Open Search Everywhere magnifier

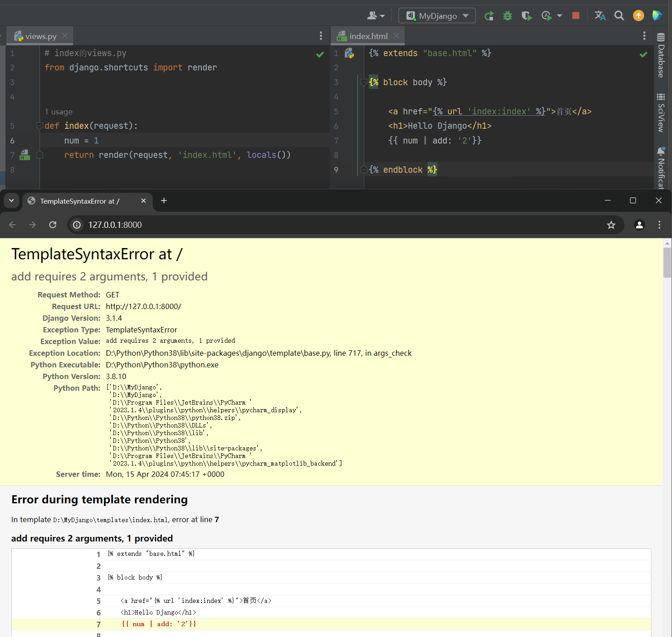(x=619, y=16)
